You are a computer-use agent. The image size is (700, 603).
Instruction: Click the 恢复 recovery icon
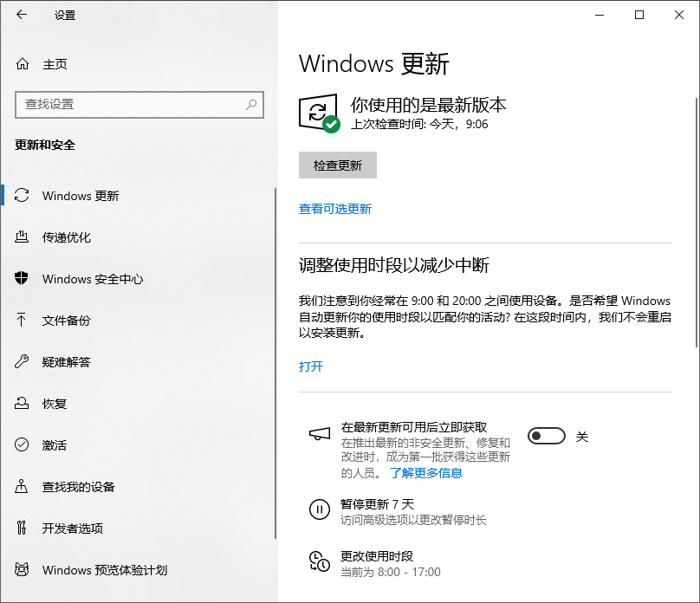[22, 403]
